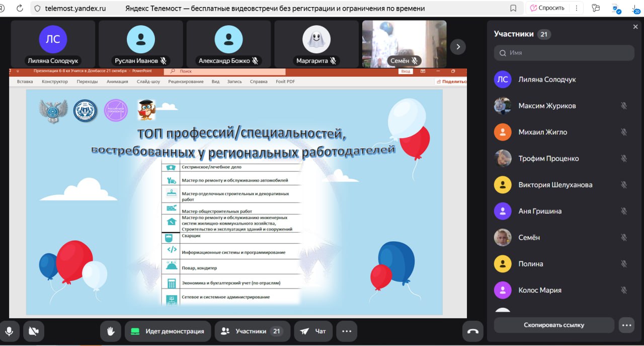Screen dimensions: 644x346
Task: Expand more options next to the copy link button
Action: pos(626,325)
